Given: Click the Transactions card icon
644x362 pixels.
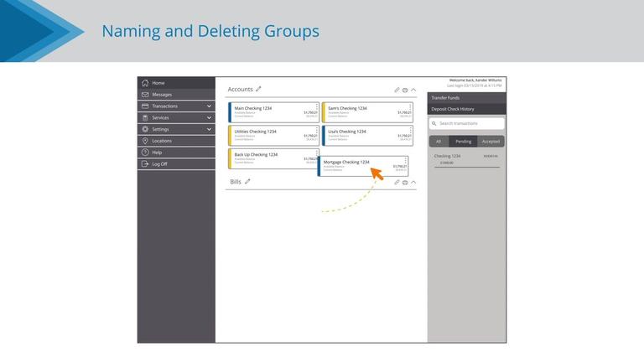Looking at the screenshot, I should click(x=145, y=106).
